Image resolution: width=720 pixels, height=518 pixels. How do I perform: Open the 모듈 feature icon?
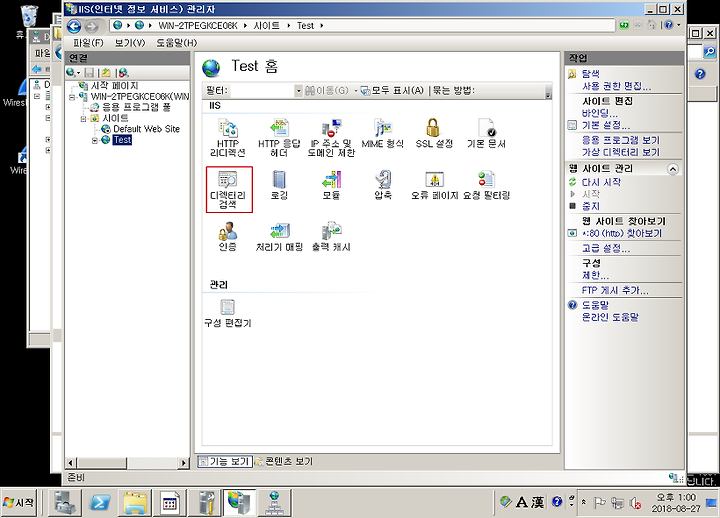click(331, 185)
